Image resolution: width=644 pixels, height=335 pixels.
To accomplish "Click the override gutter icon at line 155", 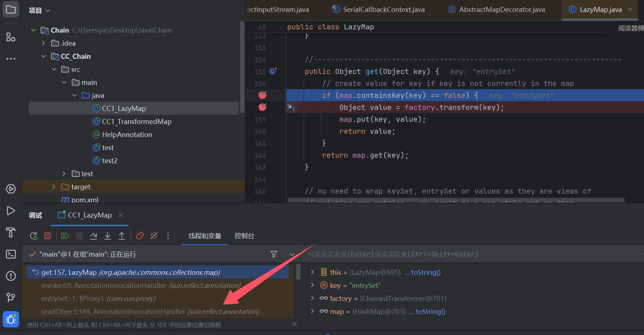I will point(273,71).
